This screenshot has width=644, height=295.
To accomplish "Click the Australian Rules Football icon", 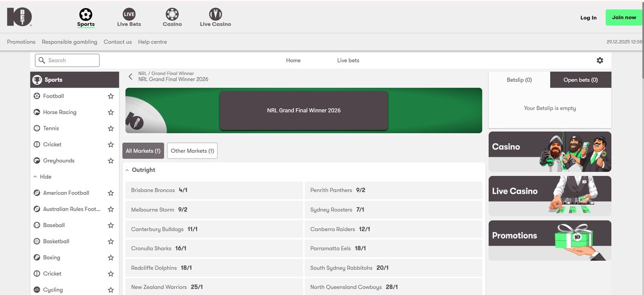I will pos(37,209).
